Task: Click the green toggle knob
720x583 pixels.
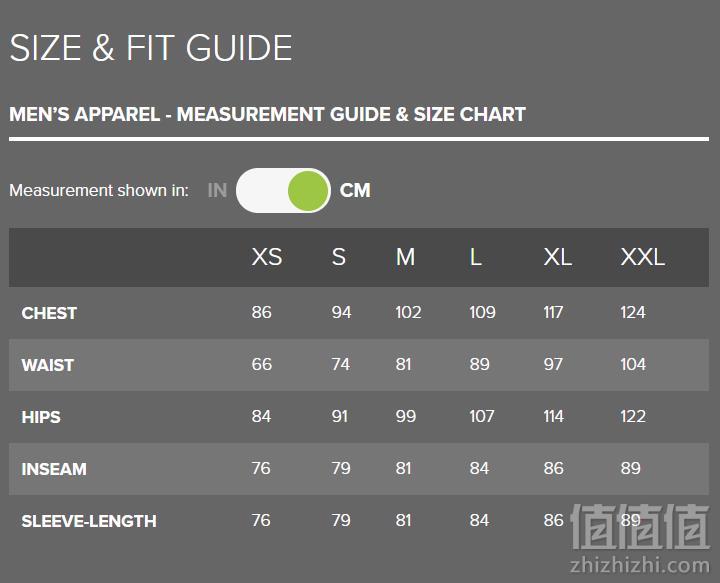Action: (308, 191)
